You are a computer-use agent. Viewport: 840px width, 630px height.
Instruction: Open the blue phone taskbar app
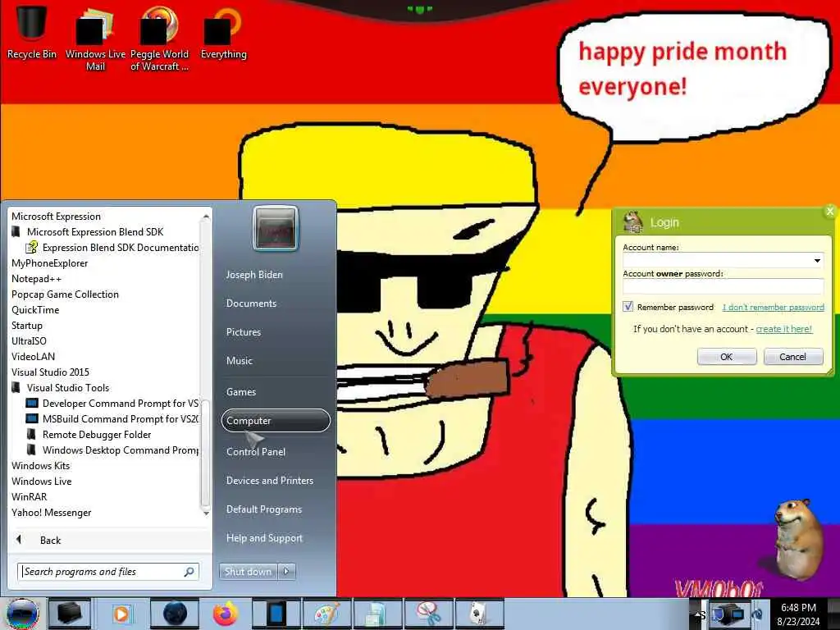click(x=276, y=614)
